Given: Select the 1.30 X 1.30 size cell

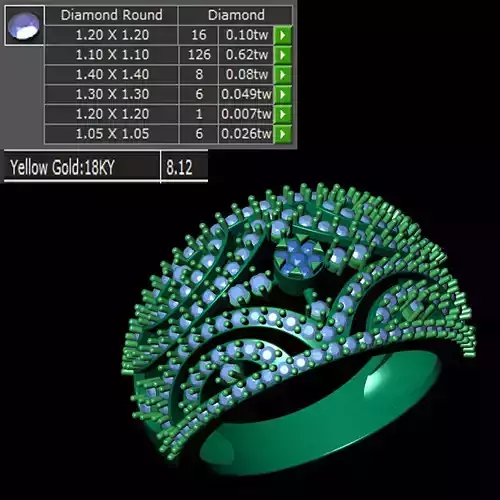Looking at the screenshot, I should tap(112, 94).
